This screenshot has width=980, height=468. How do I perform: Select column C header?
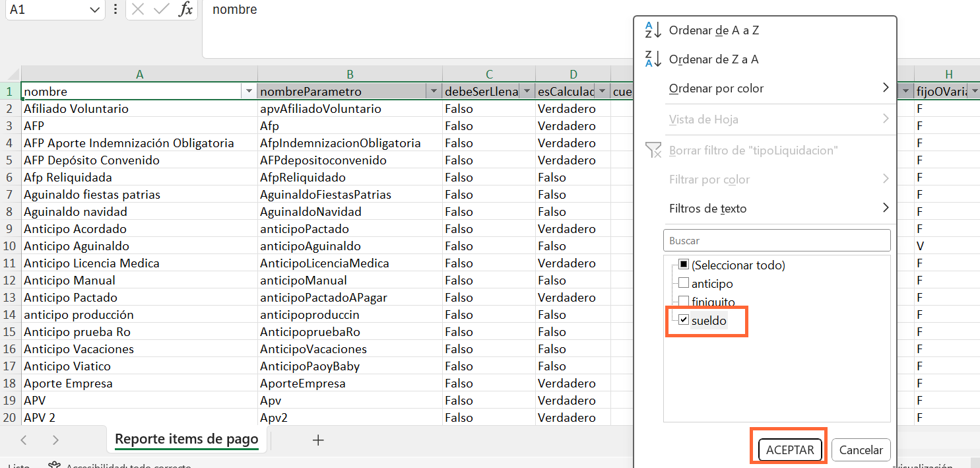[489, 75]
